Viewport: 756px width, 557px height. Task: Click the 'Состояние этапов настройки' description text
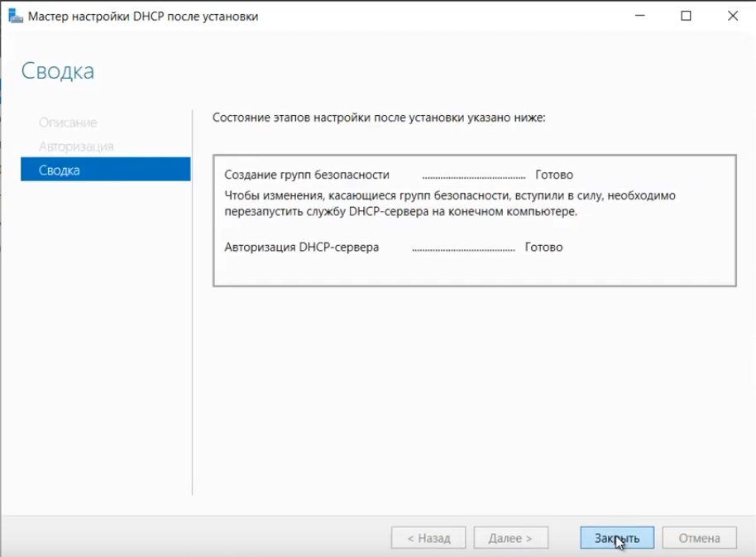379,118
